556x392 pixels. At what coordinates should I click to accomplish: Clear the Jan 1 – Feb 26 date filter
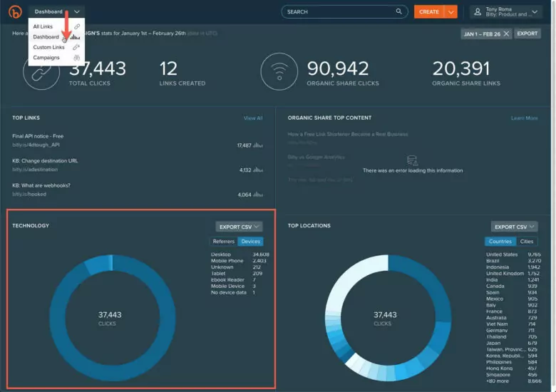[506, 33]
